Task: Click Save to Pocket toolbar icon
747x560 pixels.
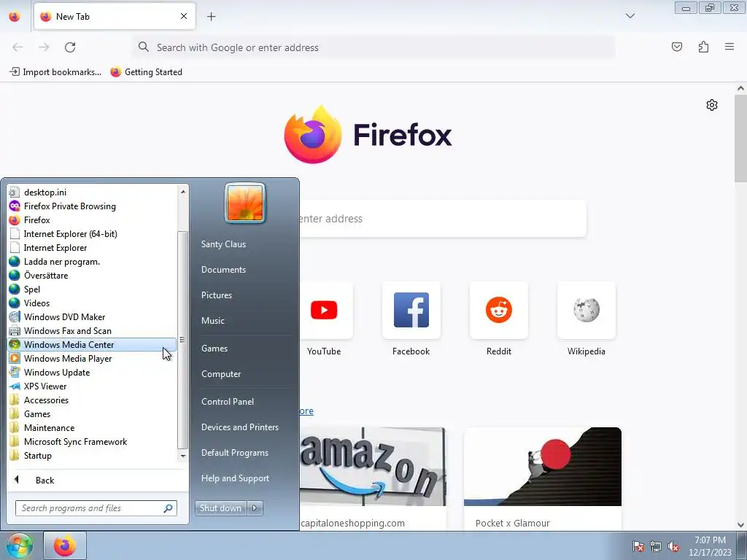Action: tap(676, 47)
